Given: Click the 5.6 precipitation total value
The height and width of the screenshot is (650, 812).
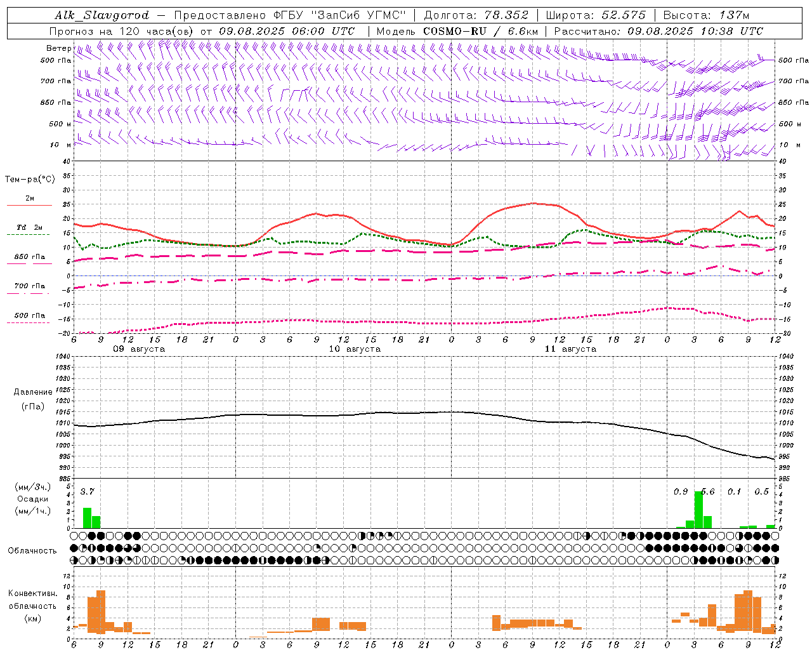Looking at the screenshot, I should 707,492.
